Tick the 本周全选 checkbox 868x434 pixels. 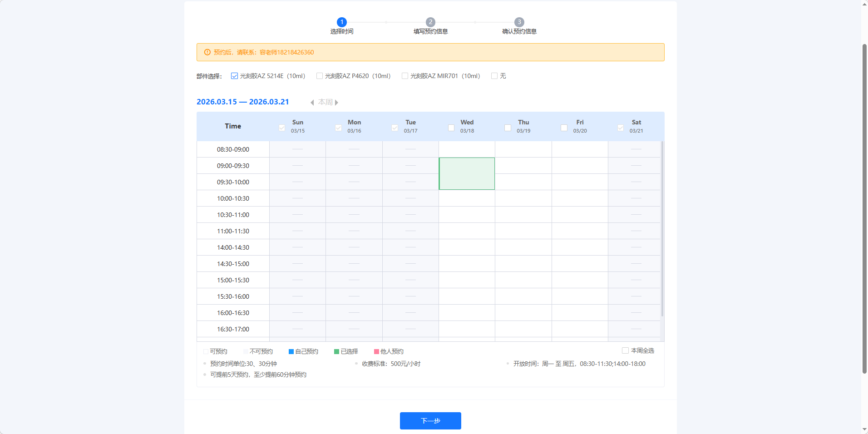pyautogui.click(x=625, y=350)
